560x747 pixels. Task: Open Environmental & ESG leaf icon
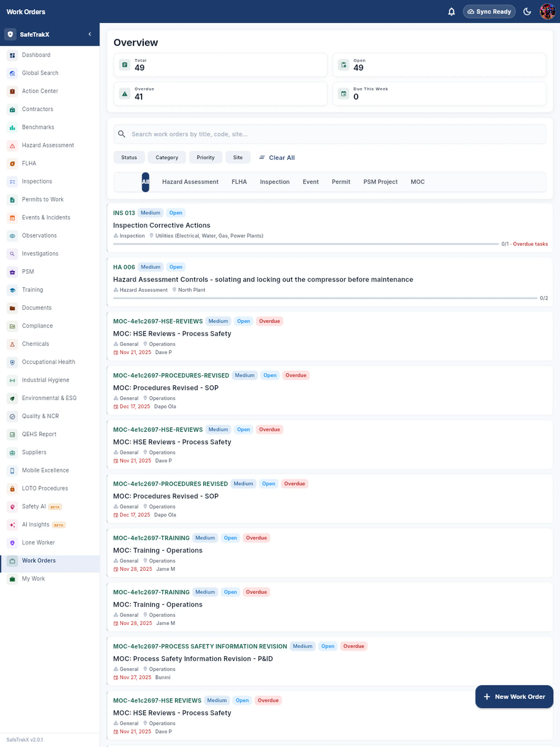tap(12, 398)
